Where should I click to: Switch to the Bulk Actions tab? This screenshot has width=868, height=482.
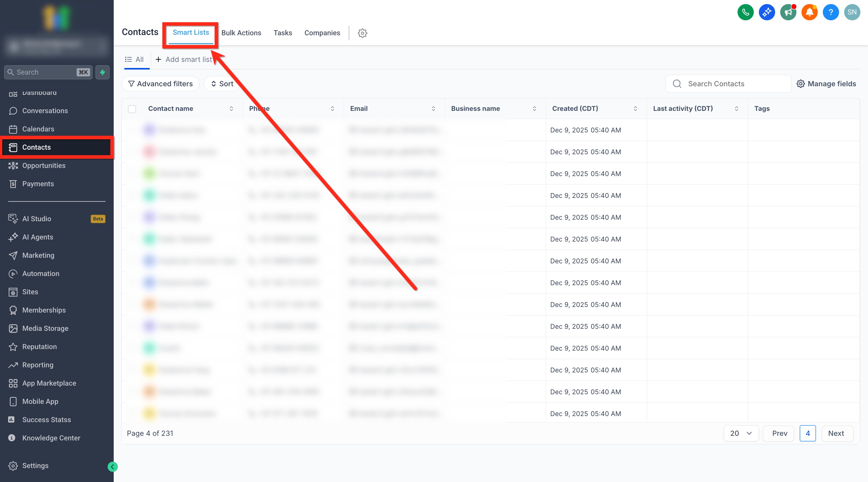(241, 33)
